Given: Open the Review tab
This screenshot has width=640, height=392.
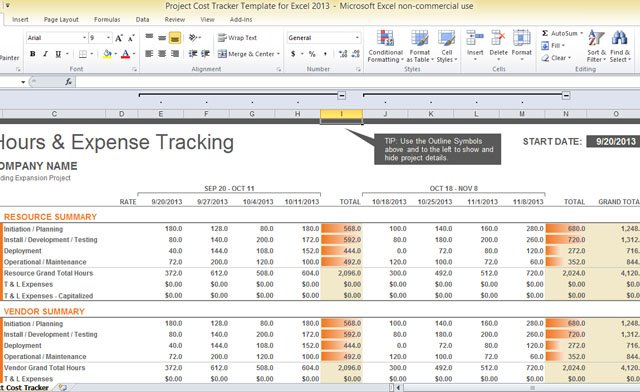Looking at the screenshot, I should 175,20.
